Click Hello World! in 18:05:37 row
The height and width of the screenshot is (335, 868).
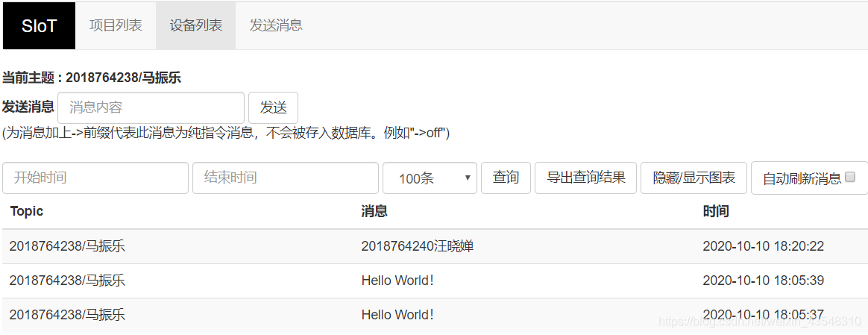[x=397, y=315]
